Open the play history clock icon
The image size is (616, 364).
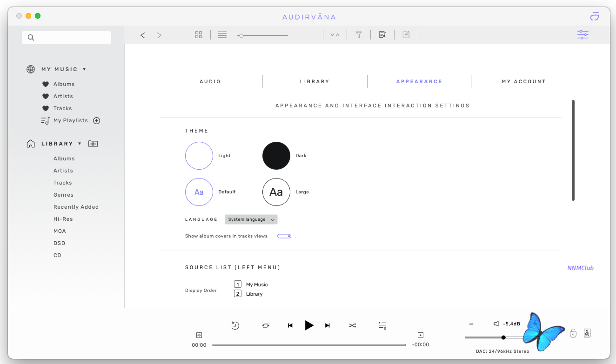235,325
